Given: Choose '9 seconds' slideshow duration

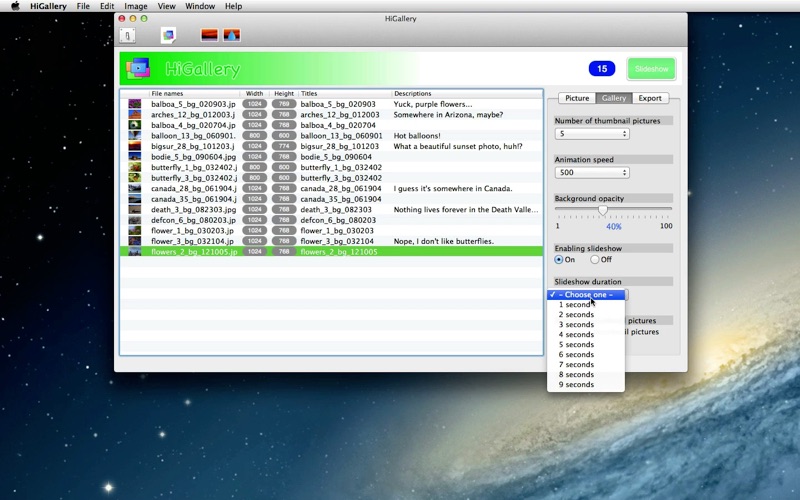Looking at the screenshot, I should tap(586, 385).
